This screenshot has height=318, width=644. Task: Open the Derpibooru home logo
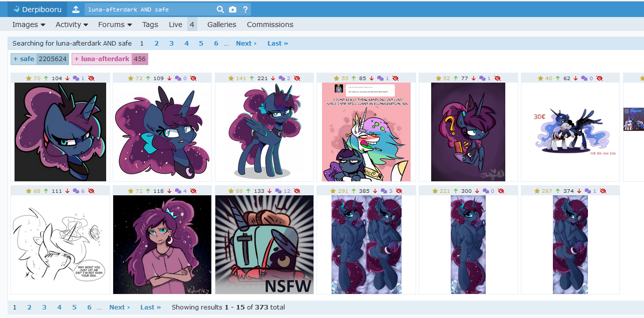click(36, 10)
